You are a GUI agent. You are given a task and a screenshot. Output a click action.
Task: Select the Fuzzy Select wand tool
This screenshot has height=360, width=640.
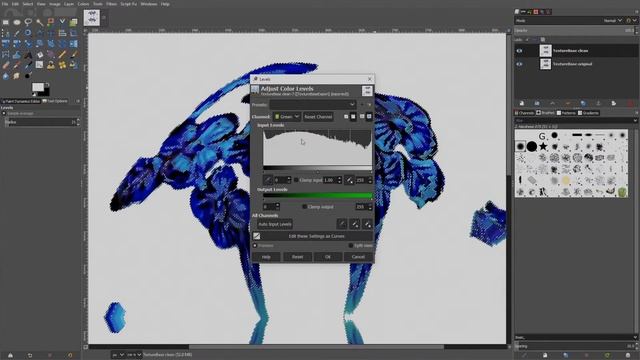point(40,22)
